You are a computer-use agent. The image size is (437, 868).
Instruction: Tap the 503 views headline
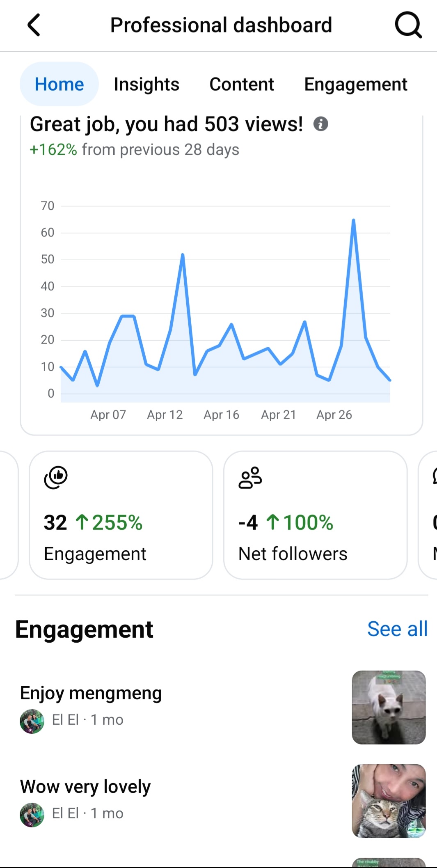coord(166,124)
